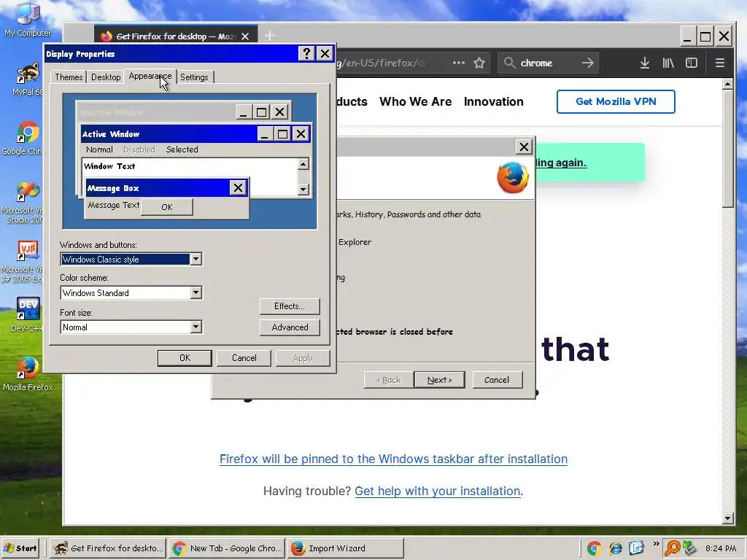Screen dimensions: 747x560
Task: Click the Start button
Action: coord(20,548)
